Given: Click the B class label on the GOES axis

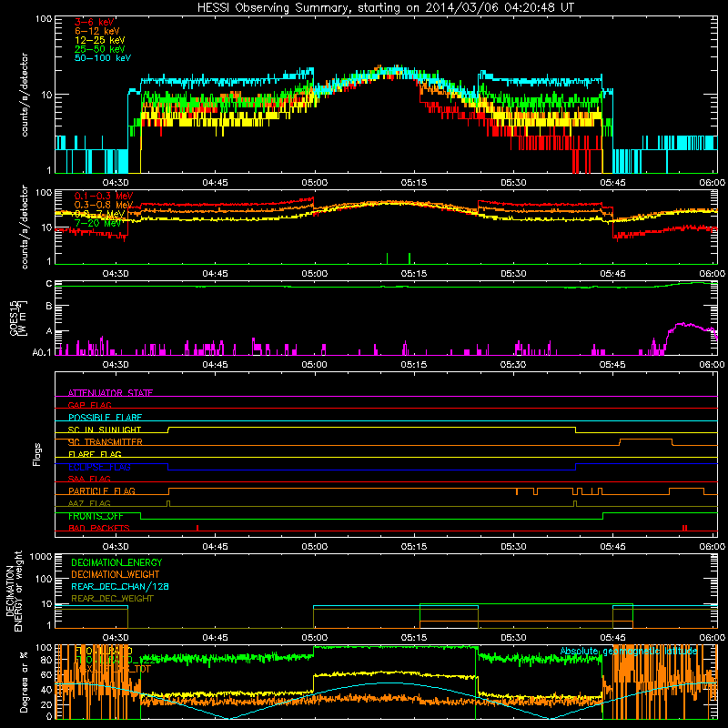Looking at the screenshot, I should tap(49, 306).
